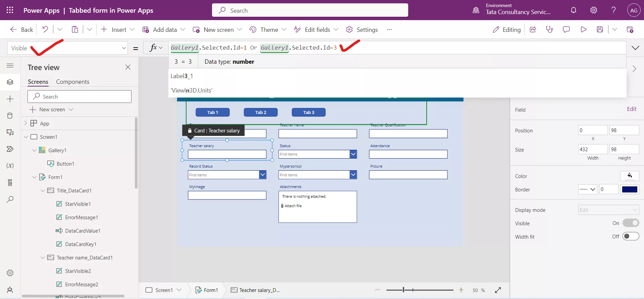Open the Search sidebar icon

tap(10, 199)
